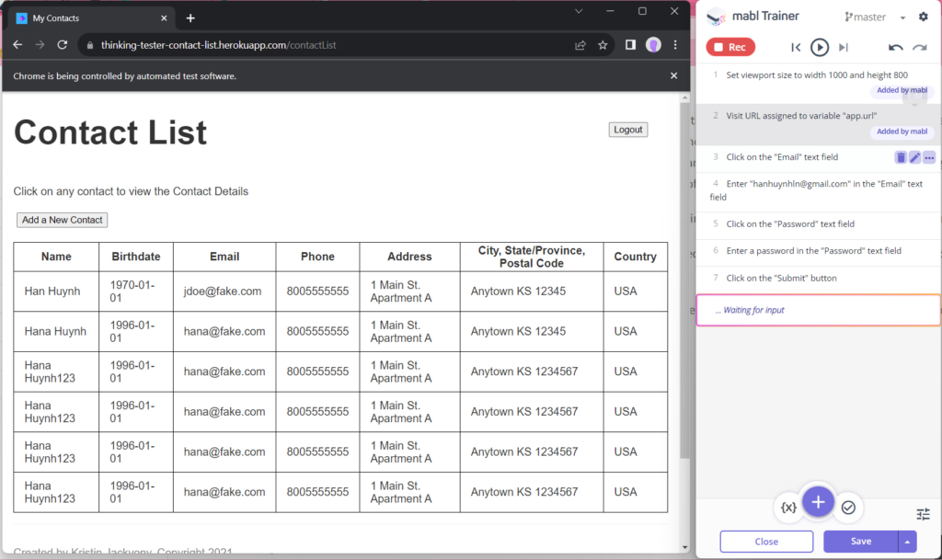Redo the trainer action
This screenshot has height=560, width=942.
coord(919,47)
